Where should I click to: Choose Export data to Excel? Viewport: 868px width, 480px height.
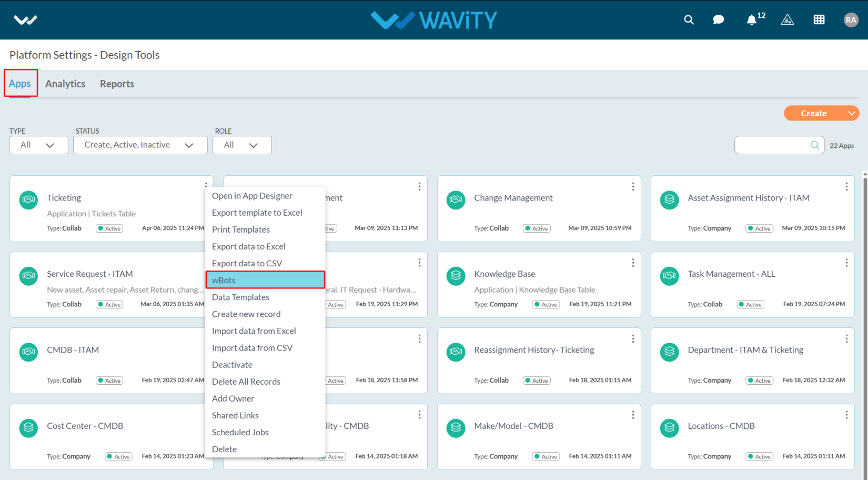pos(265,246)
